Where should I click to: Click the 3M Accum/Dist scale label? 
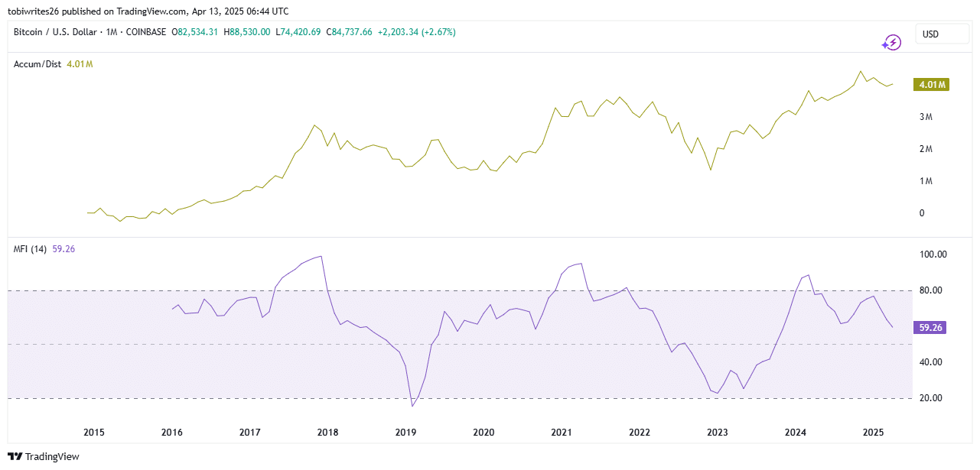[x=926, y=117]
